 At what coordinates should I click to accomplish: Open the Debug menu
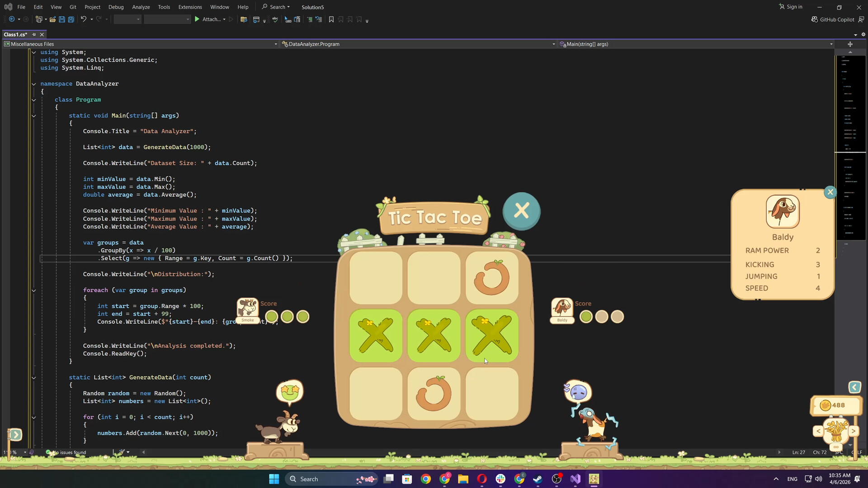point(116,7)
